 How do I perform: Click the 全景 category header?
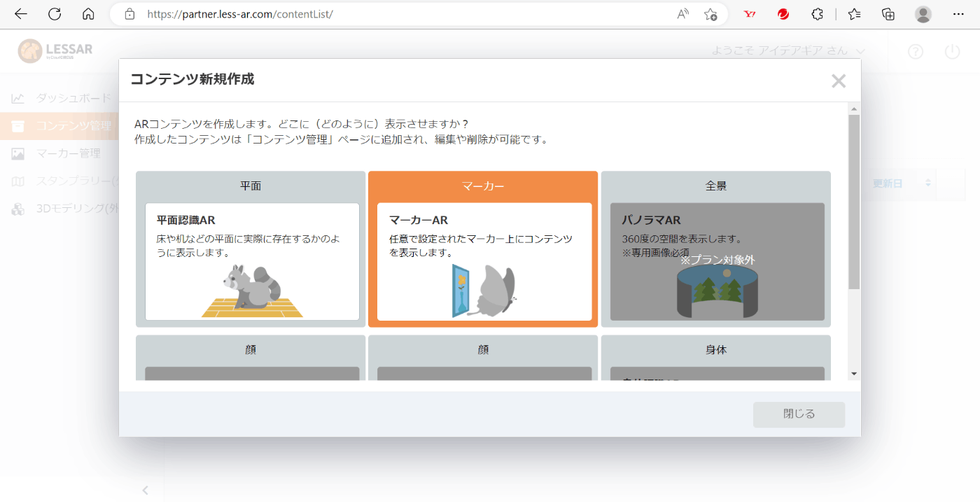(x=716, y=186)
